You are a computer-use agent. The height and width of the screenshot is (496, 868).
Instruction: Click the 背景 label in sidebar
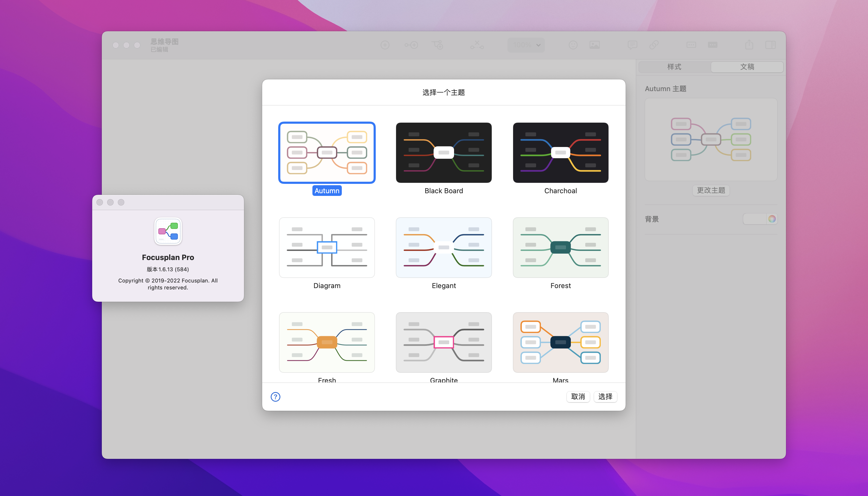point(652,219)
